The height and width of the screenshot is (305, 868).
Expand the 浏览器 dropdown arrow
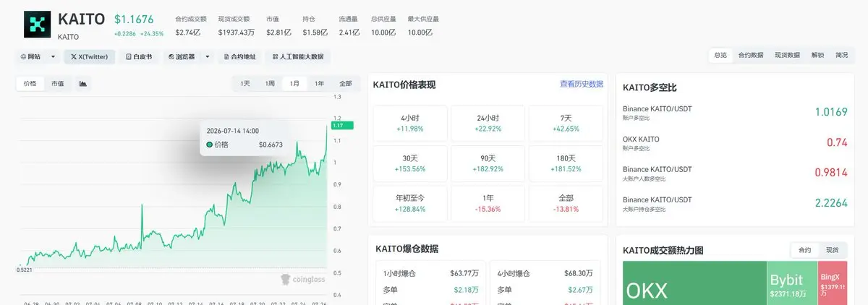(x=208, y=56)
